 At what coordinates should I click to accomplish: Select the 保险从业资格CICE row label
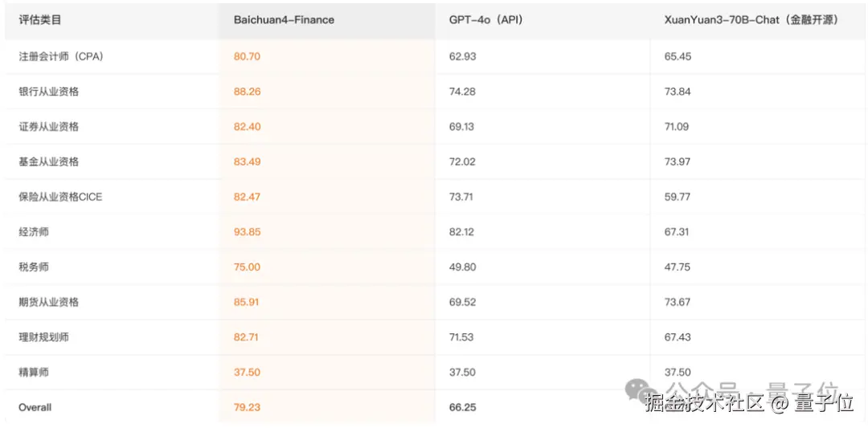(x=60, y=197)
